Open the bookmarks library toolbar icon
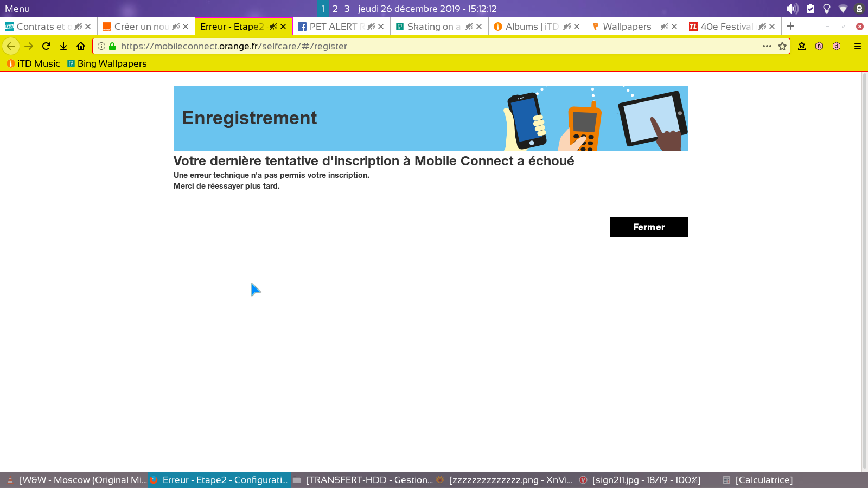This screenshot has width=868, height=488. (x=802, y=46)
